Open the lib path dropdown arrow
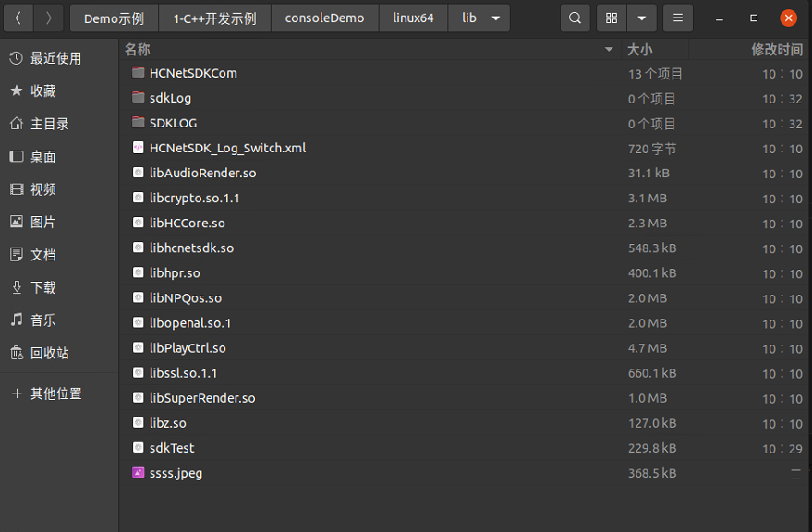The height and width of the screenshot is (532, 812). pyautogui.click(x=495, y=18)
